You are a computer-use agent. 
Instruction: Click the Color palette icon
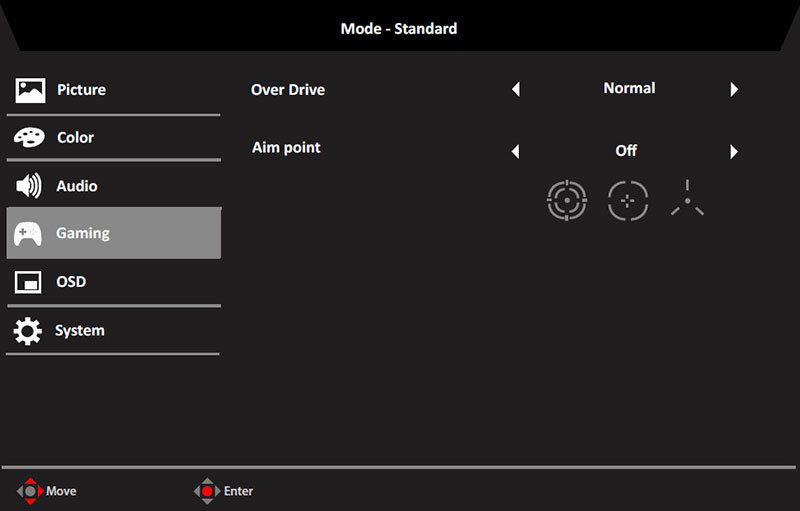pos(29,137)
